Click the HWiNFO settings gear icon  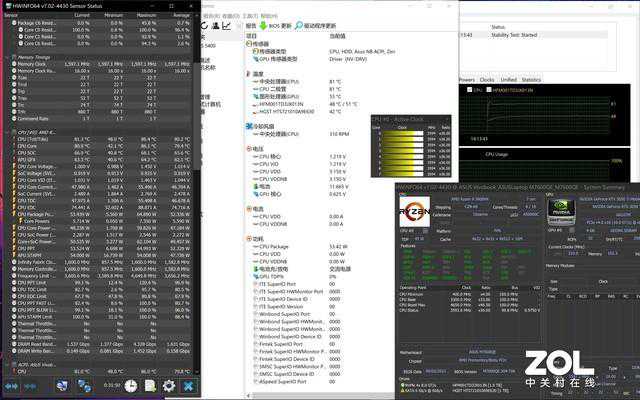[168, 386]
